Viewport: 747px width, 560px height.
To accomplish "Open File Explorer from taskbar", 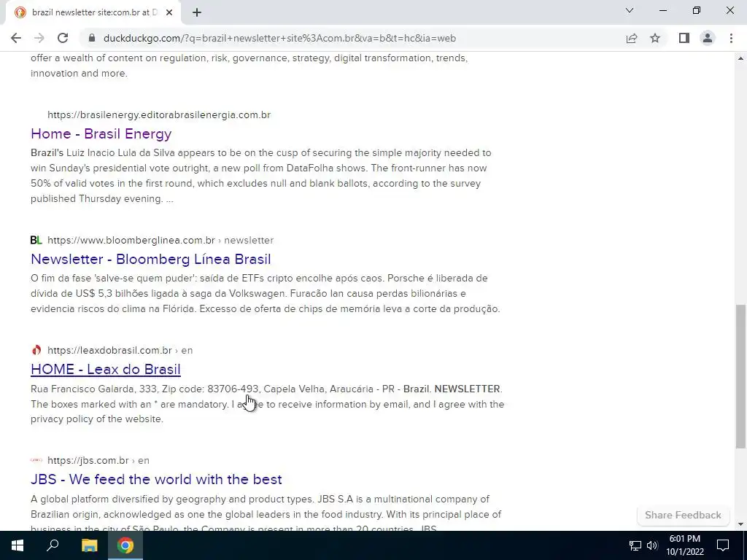I will [x=89, y=545].
